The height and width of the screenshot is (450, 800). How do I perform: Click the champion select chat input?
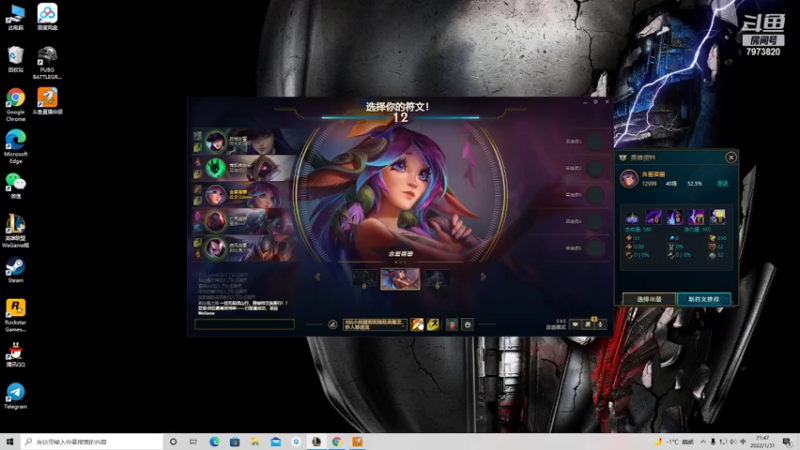pyautogui.click(x=244, y=324)
